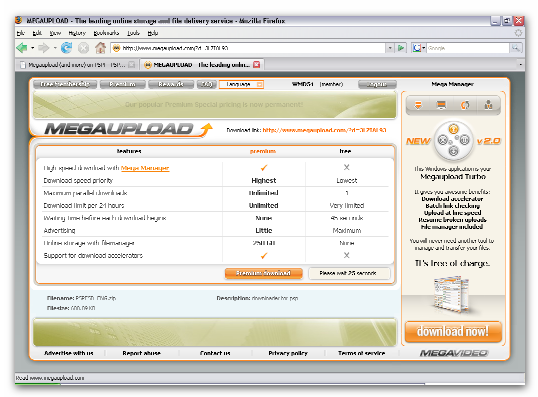538x397 pixels.
Task: Close the active MEGAUPLOAD tab
Action: (256, 65)
